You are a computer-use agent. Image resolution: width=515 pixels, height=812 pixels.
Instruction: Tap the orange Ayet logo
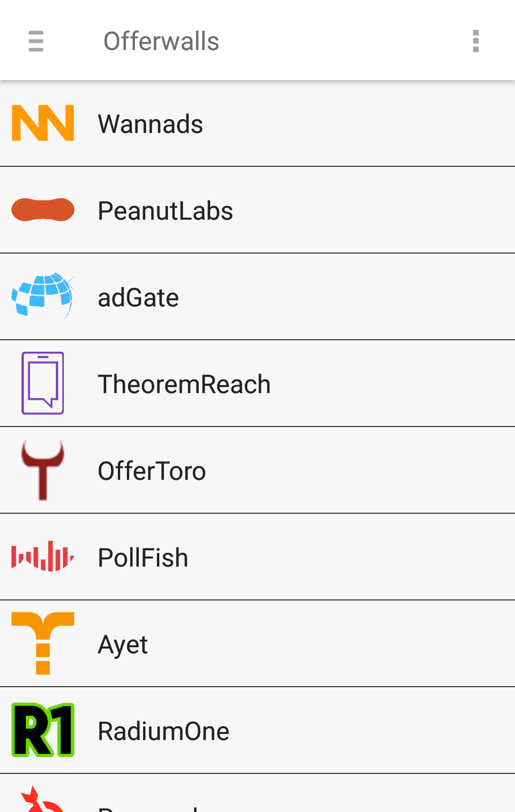point(43,643)
